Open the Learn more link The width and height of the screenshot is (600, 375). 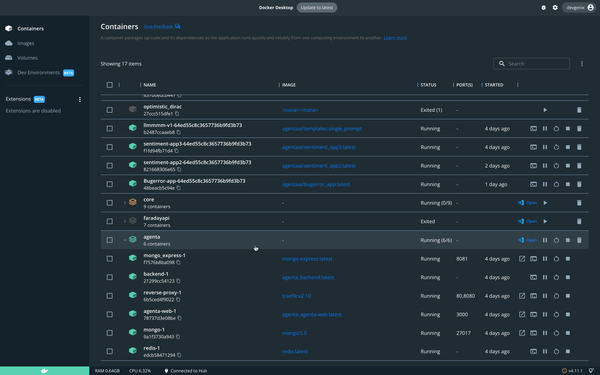[395, 38]
